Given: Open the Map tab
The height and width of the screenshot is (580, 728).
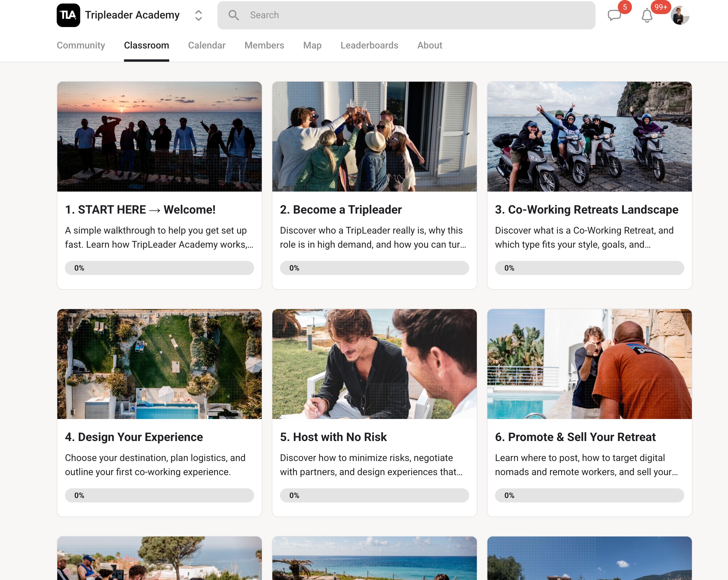Looking at the screenshot, I should [312, 45].
